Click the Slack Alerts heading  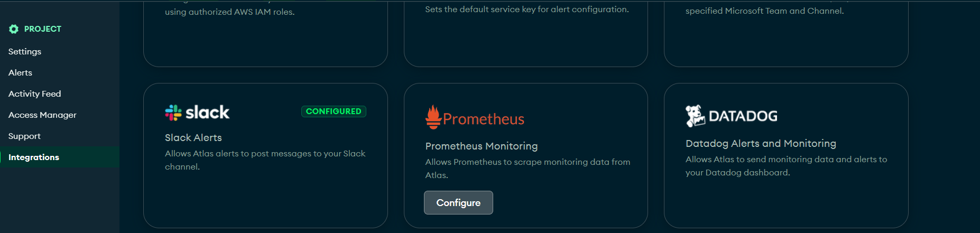pyautogui.click(x=193, y=137)
